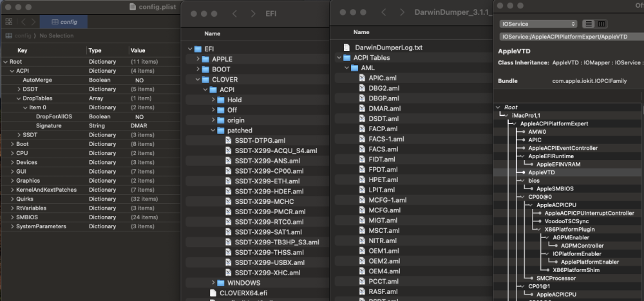Select AppleVTD node in registry tree
Image resolution: width=644 pixels, height=301 pixels.
542,172
